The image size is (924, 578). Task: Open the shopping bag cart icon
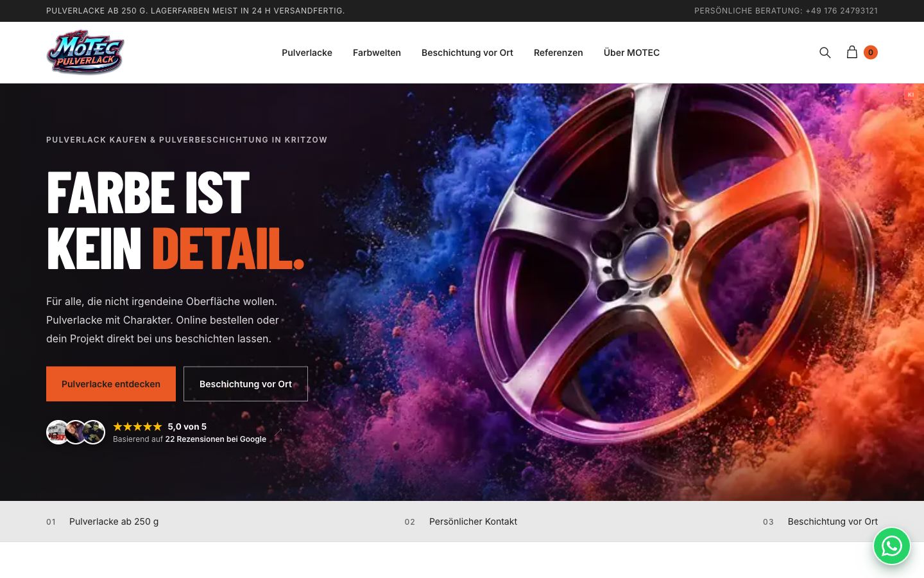pyautogui.click(x=852, y=52)
